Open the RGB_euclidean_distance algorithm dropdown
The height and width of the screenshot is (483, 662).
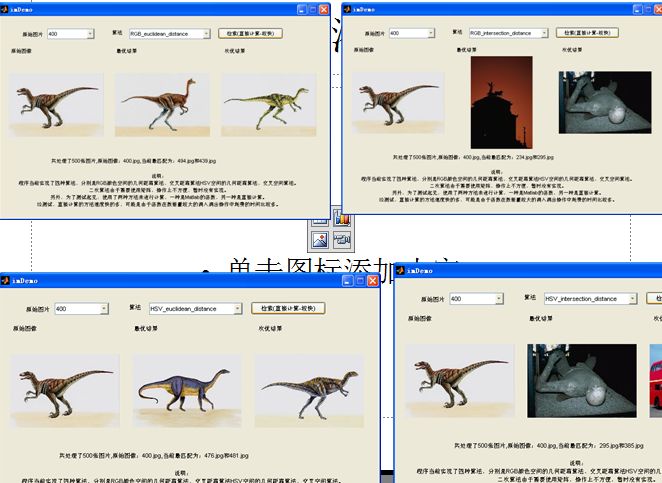[x=206, y=34]
